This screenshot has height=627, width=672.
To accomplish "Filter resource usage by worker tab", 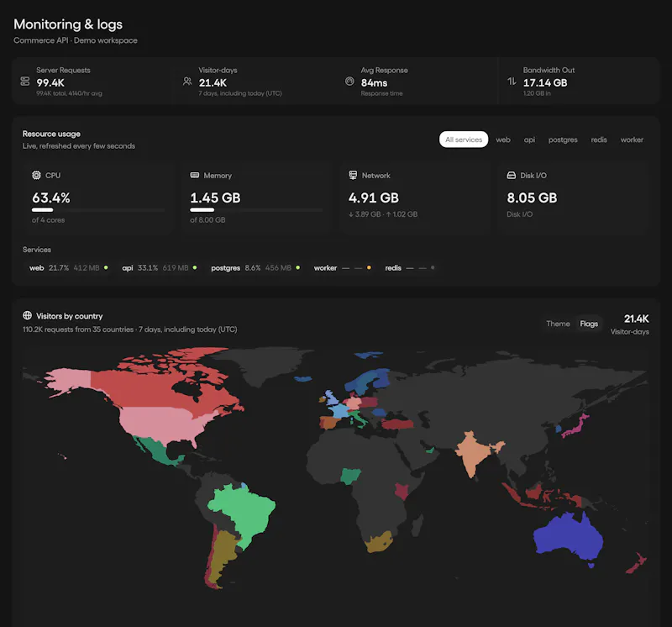I will coord(632,140).
